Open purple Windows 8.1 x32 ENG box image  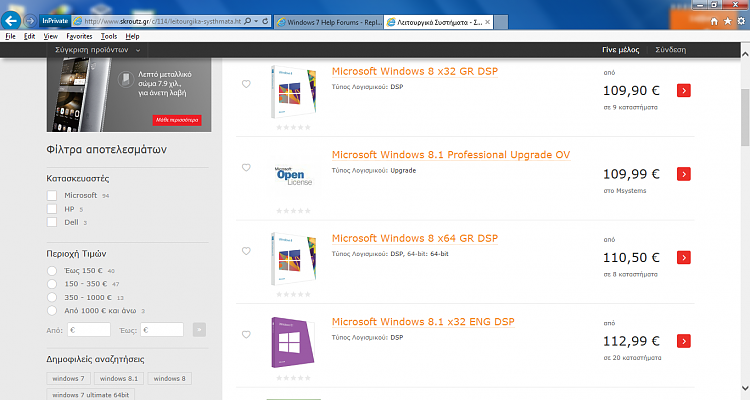pyautogui.click(x=292, y=342)
